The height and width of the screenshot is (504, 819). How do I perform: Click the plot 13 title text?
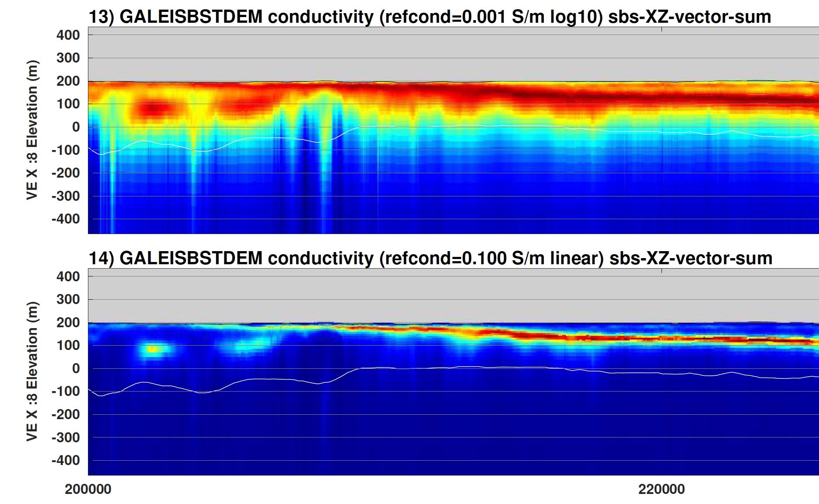tap(430, 17)
